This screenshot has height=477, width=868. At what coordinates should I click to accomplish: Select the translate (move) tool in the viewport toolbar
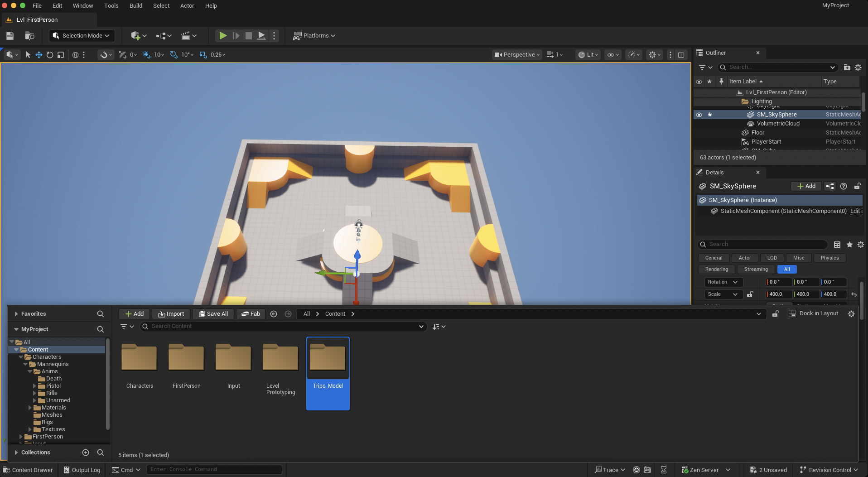click(x=39, y=55)
